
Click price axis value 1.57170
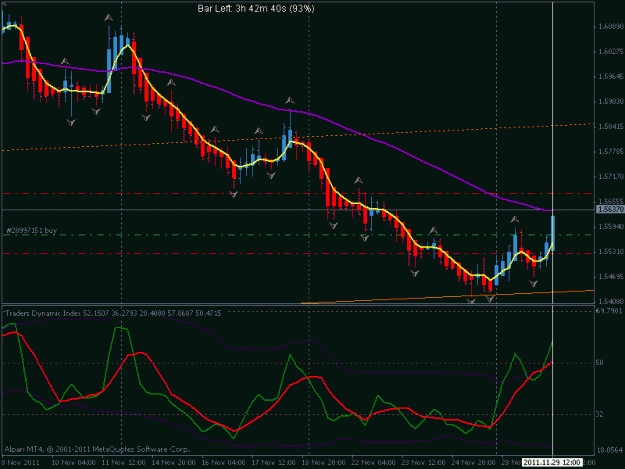(x=611, y=176)
